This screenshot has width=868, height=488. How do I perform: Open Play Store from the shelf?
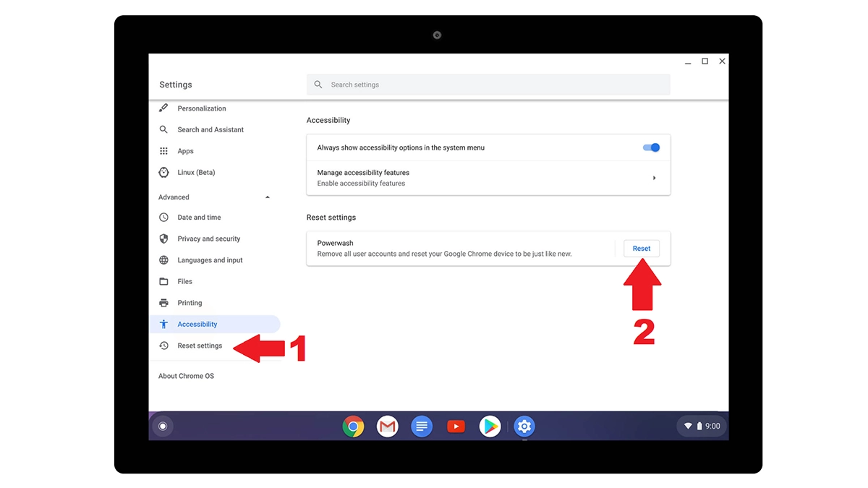(x=490, y=427)
